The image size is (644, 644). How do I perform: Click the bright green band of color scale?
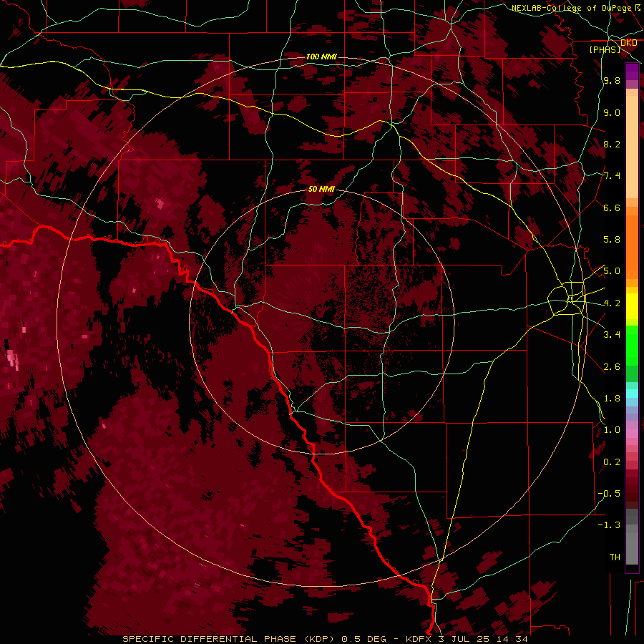[x=632, y=346]
